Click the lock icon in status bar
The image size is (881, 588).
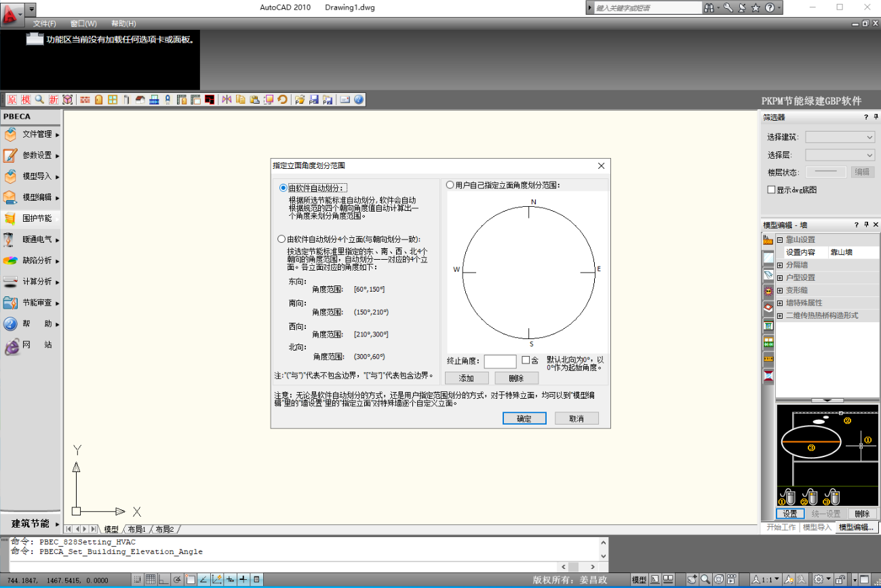(x=840, y=579)
